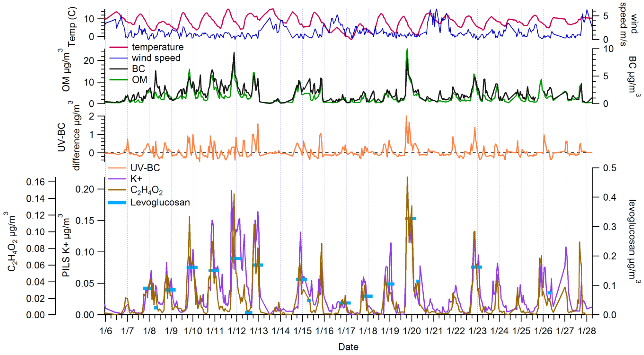Click the blue wind speed legend line
Image resolution: width=644 pixels, height=355 pixels.
tap(119, 58)
